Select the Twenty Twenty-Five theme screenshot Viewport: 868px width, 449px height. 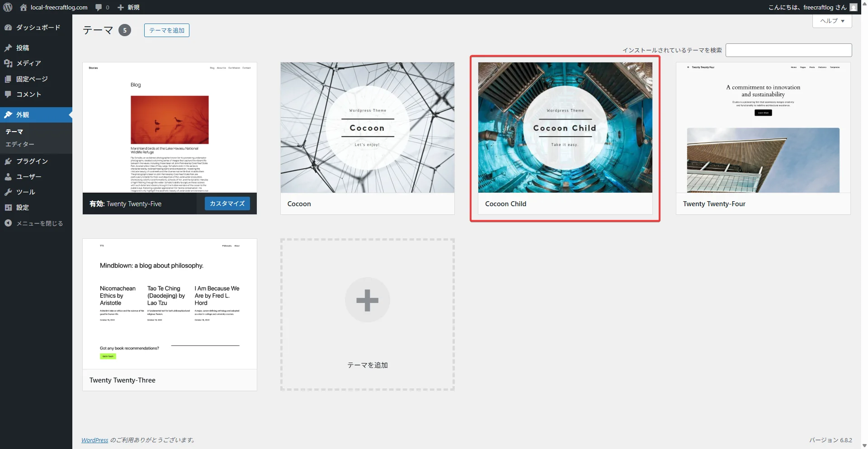(x=170, y=128)
